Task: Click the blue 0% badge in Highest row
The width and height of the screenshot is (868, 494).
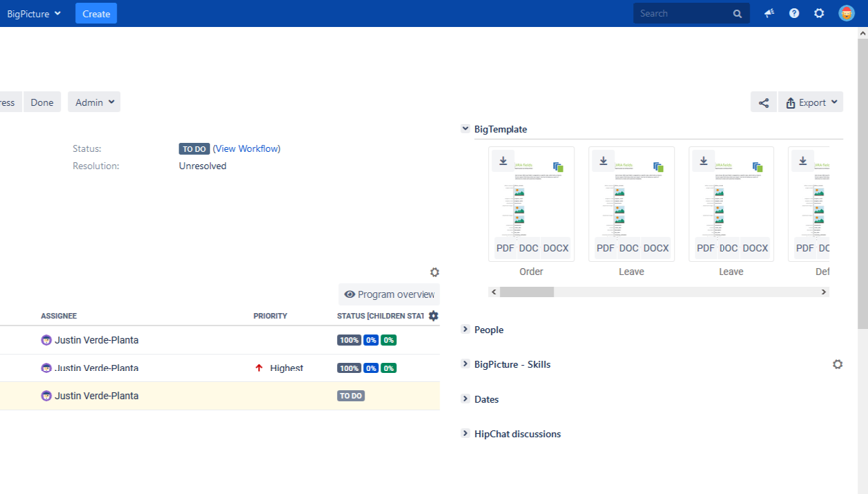Action: pyautogui.click(x=371, y=368)
